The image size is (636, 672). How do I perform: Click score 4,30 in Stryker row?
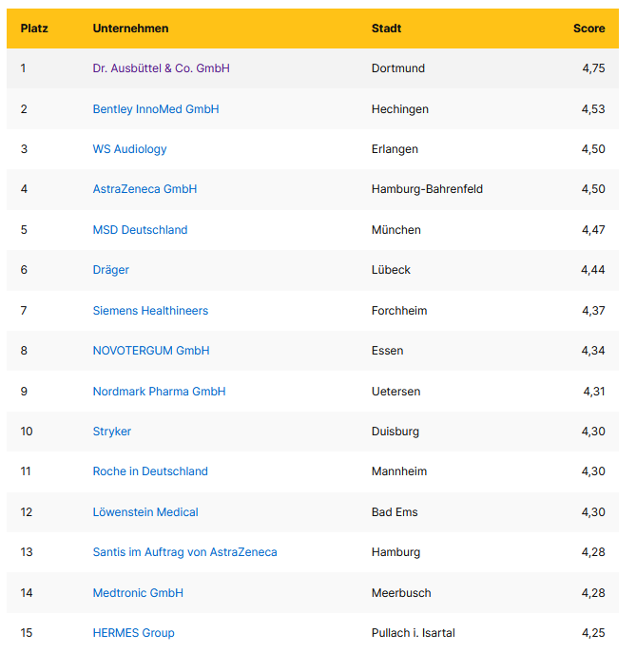(593, 432)
